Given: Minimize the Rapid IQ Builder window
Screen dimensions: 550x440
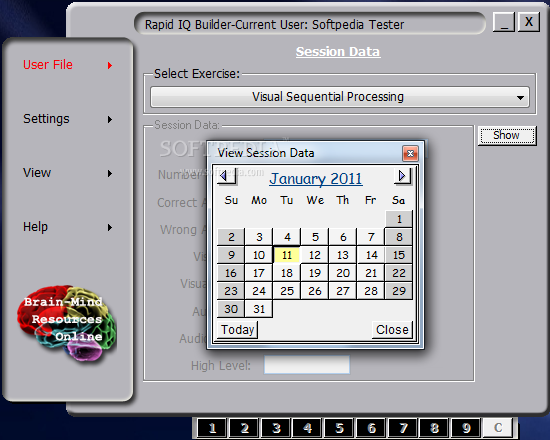Looking at the screenshot, I should 504,22.
